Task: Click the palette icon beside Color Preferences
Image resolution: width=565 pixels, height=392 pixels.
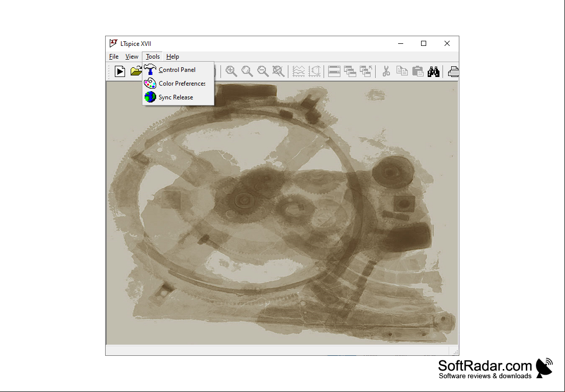Action: pyautogui.click(x=150, y=83)
